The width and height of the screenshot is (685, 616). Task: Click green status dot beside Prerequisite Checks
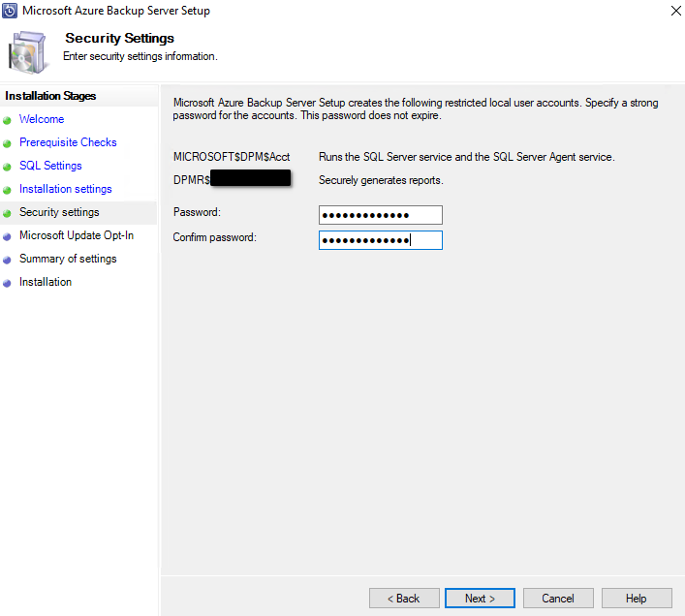pos(7,143)
